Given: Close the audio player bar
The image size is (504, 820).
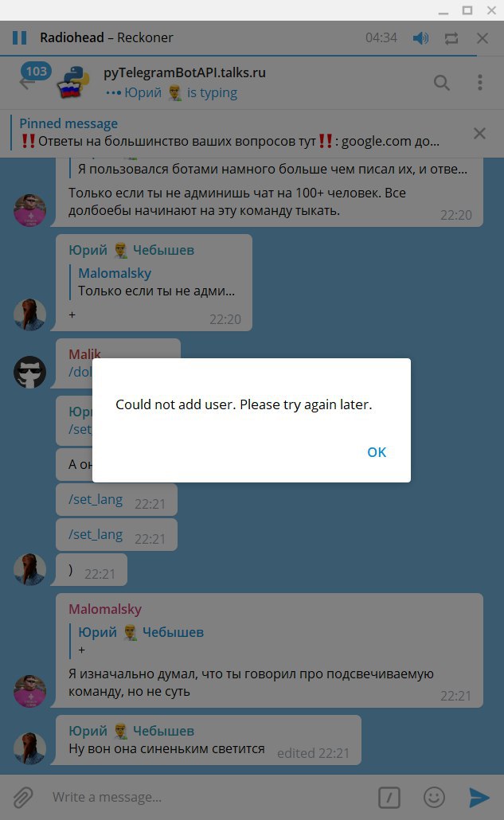Looking at the screenshot, I should 483,38.
